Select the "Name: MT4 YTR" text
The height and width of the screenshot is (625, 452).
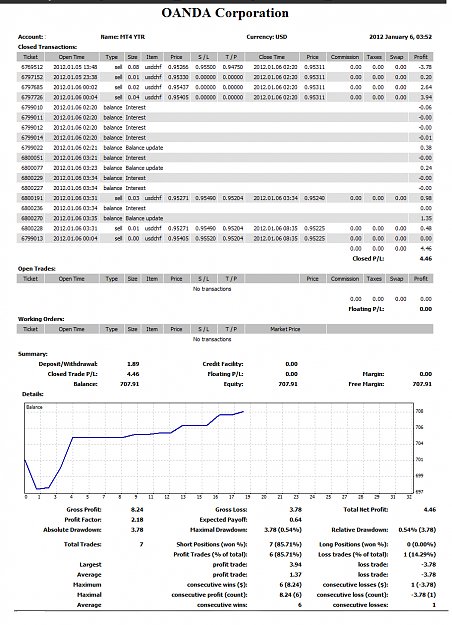[x=122, y=37]
